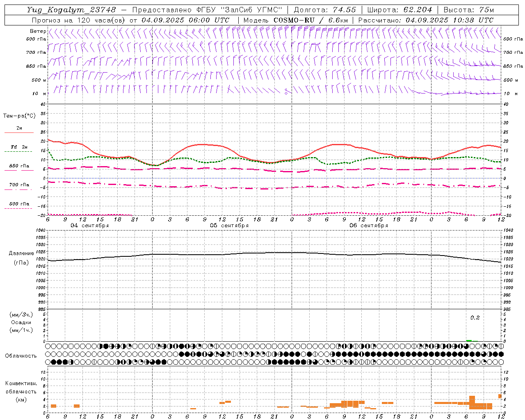Select the model name COSMO-RU / 6.6км

coord(311,20)
